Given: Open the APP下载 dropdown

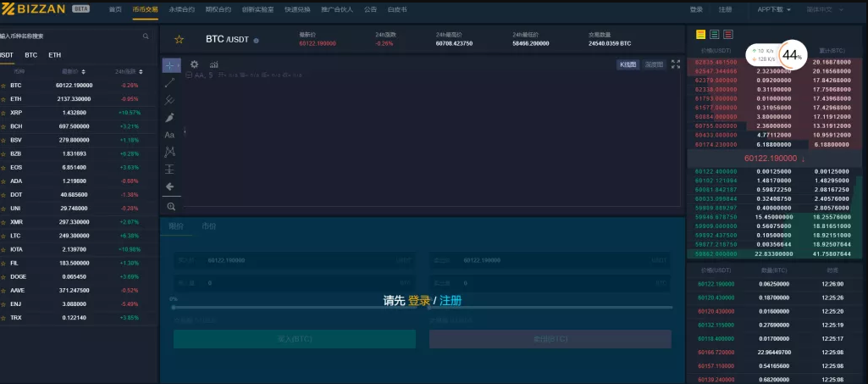Looking at the screenshot, I should 774,9.
